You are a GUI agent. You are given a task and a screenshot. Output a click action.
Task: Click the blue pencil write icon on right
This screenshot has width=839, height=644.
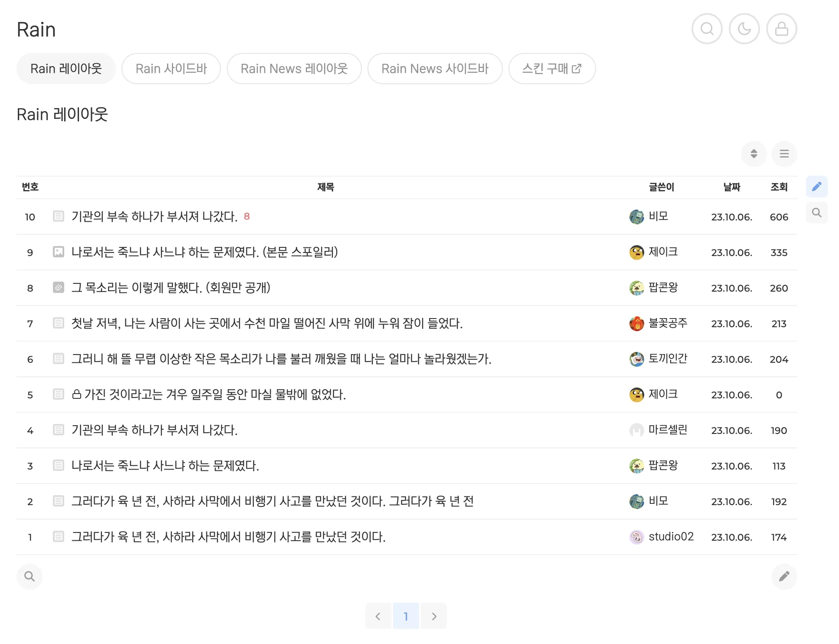[x=816, y=187]
